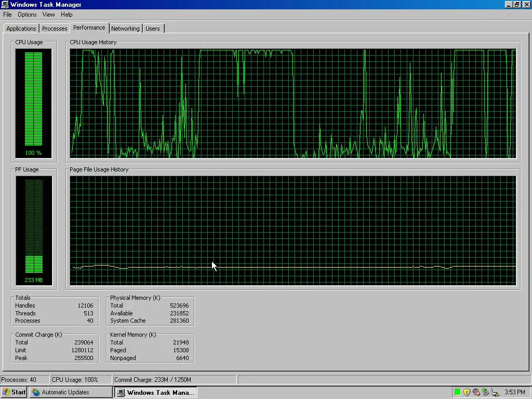Click the Task Manager icon in the taskbar
532x399 pixels.
(x=121, y=393)
